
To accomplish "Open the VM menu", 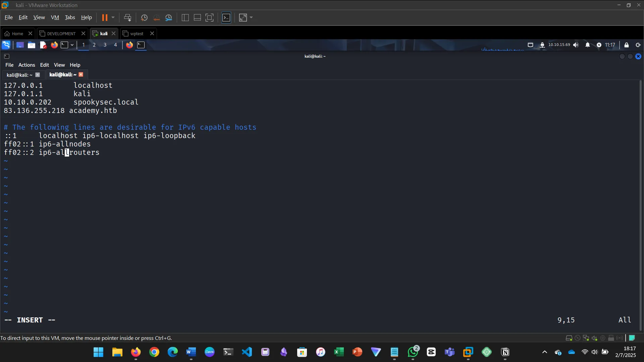I will [55, 17].
